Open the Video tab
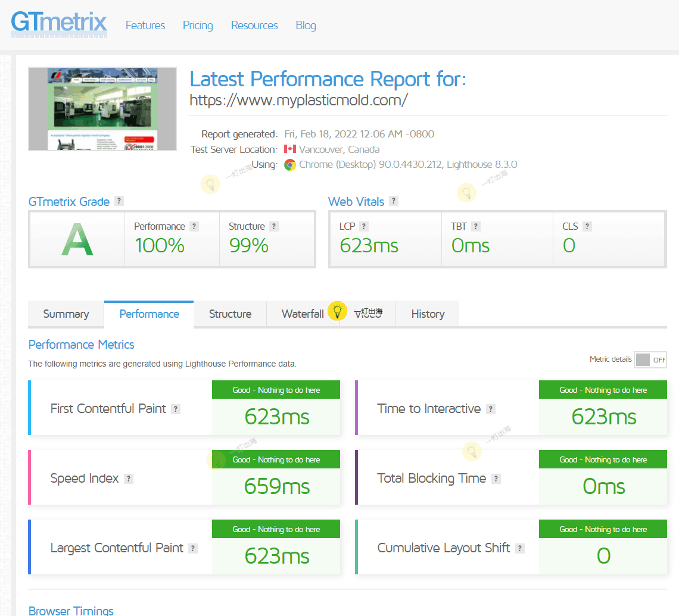Viewport: 679px width, 616px height. pos(368,314)
